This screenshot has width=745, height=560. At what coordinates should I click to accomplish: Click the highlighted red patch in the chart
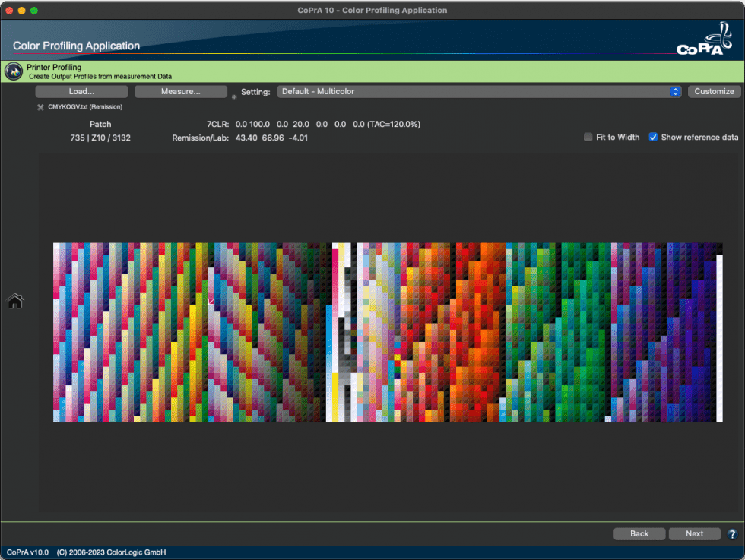[x=211, y=302]
